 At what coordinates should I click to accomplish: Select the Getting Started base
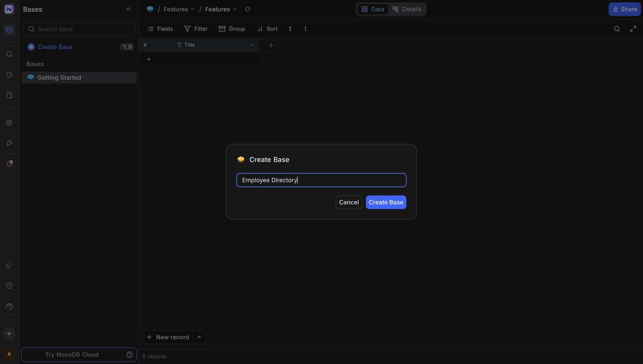tap(59, 77)
